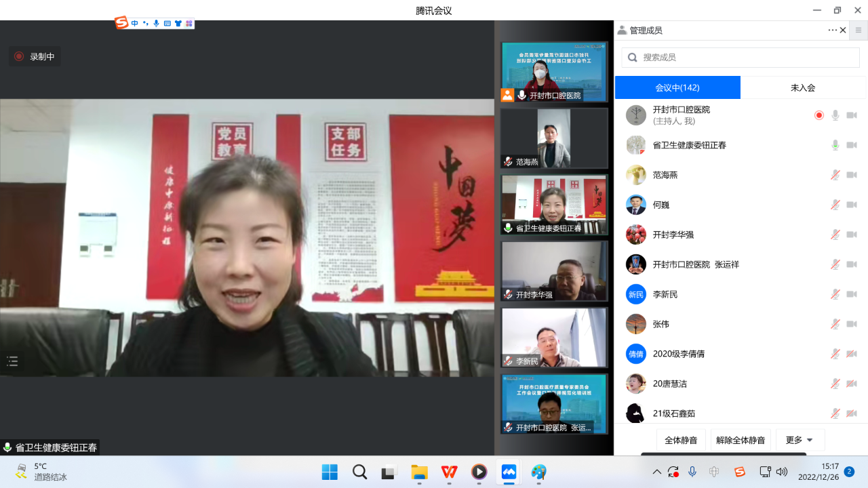Enable the camera for 何巍
868x488 pixels.
pyautogui.click(x=852, y=204)
